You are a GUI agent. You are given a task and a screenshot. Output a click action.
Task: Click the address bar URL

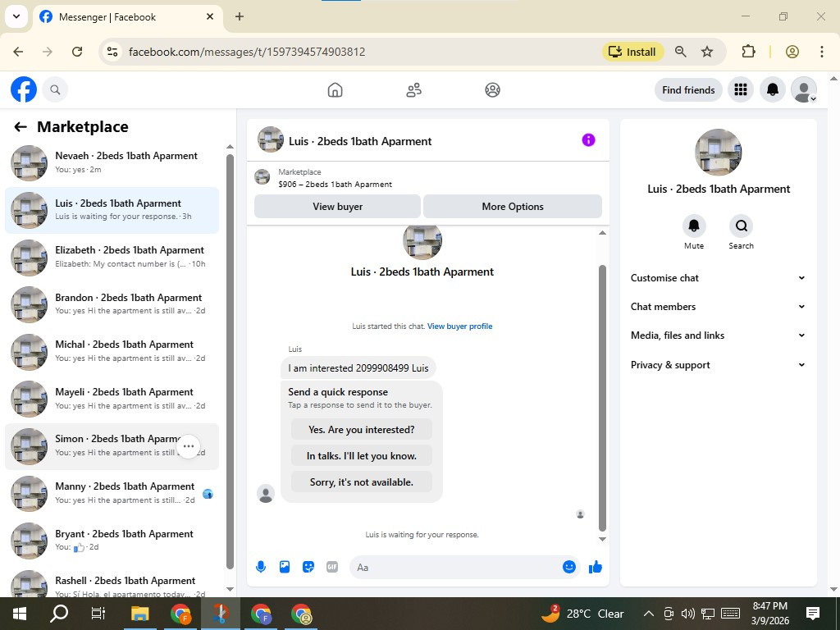pyautogui.click(x=247, y=52)
